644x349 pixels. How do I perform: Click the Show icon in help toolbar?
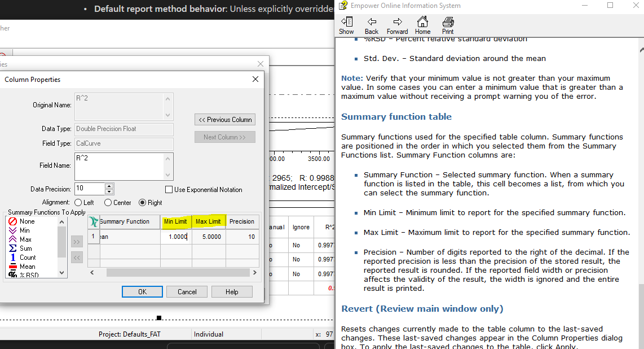346,25
